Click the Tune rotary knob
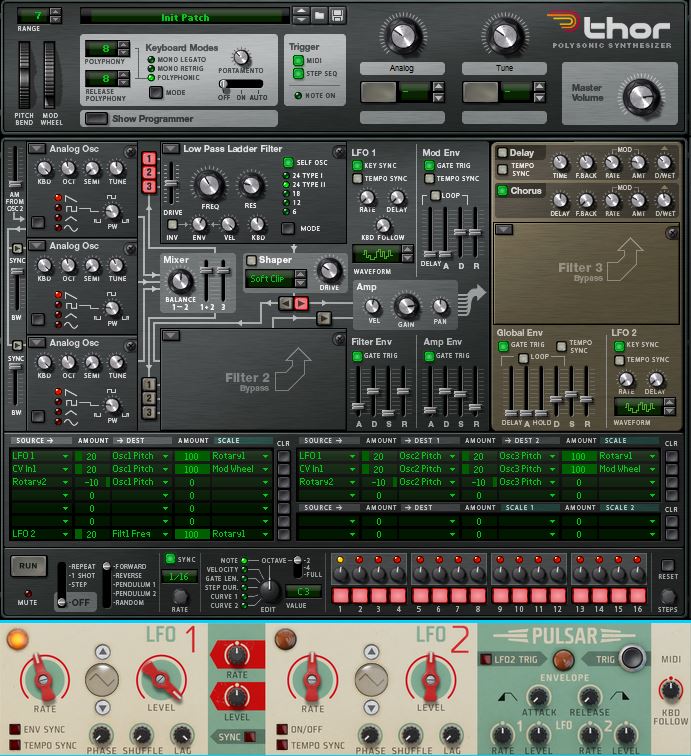This screenshot has height=756, width=691. pyautogui.click(x=504, y=35)
